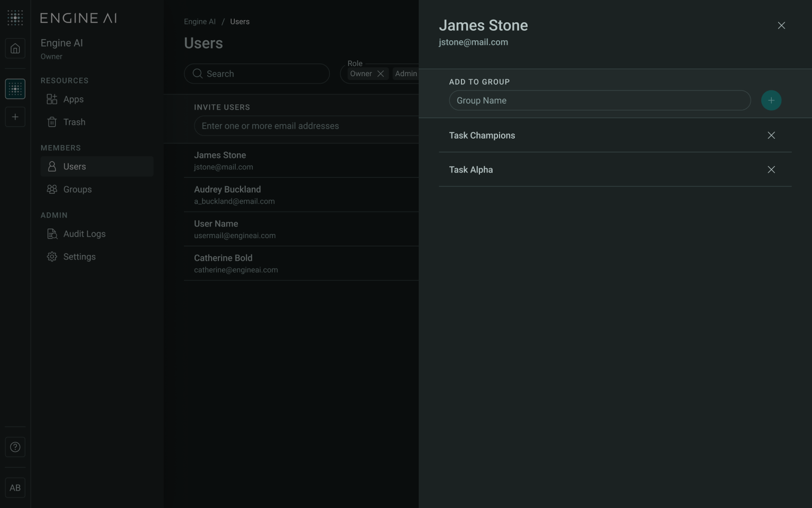The width and height of the screenshot is (812, 508).
Task: Click the Task Champions group name
Action: pos(482,135)
